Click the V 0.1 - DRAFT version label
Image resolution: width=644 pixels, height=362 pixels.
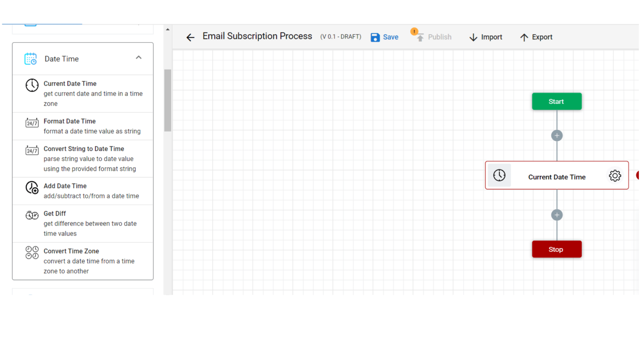coord(341,37)
